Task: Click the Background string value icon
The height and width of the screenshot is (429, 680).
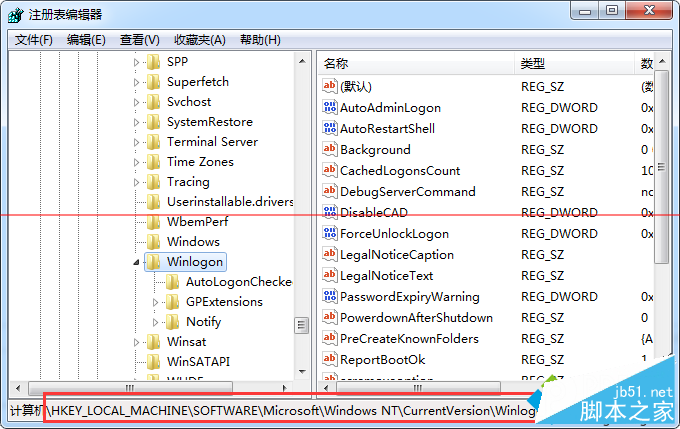Action: click(x=331, y=149)
